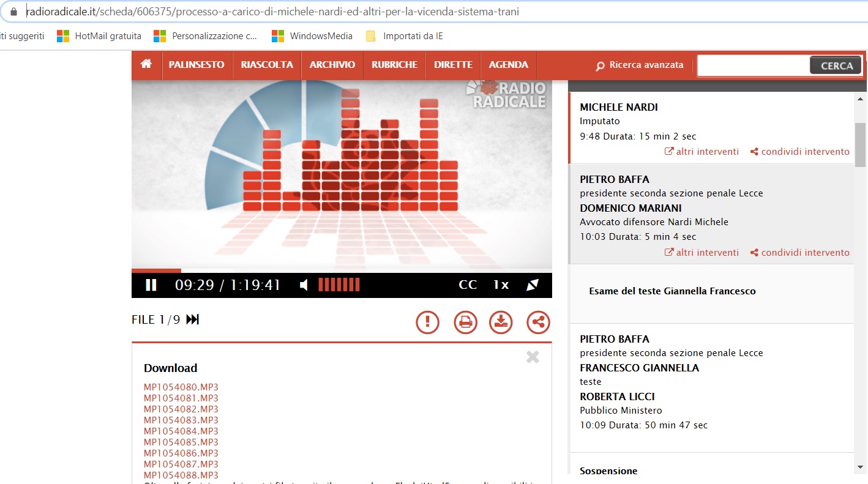Adjust the red volume bar slider
The height and width of the screenshot is (484, 868).
point(339,285)
